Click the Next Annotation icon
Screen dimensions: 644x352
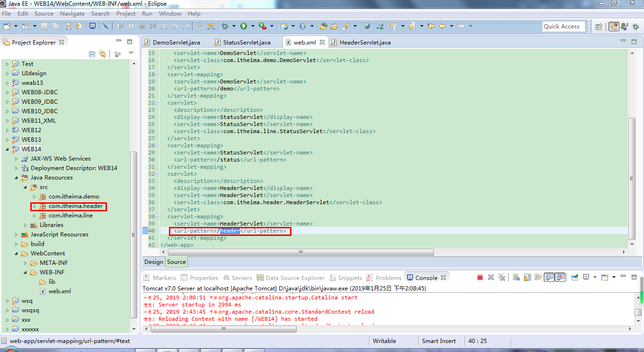click(393, 26)
